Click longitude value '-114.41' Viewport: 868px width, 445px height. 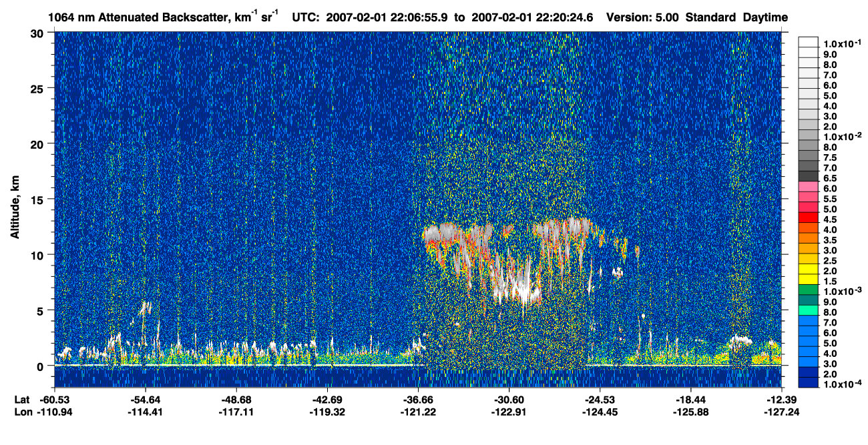point(145,412)
